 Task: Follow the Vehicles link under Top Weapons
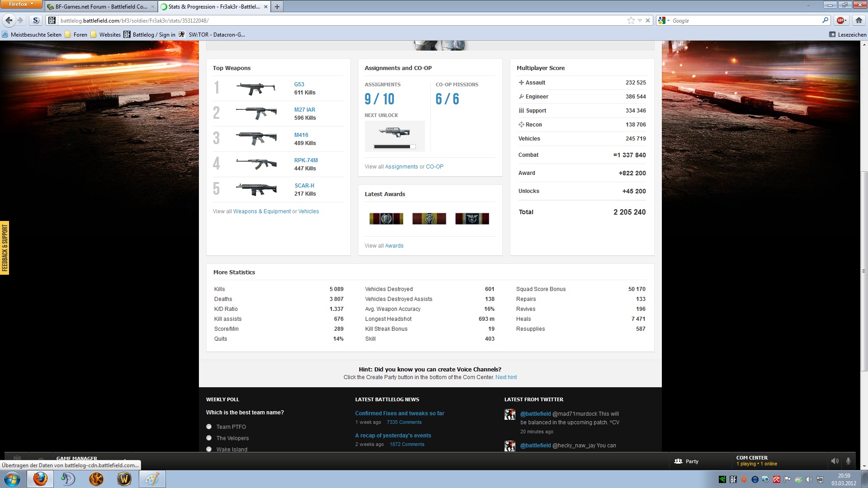pyautogui.click(x=308, y=211)
